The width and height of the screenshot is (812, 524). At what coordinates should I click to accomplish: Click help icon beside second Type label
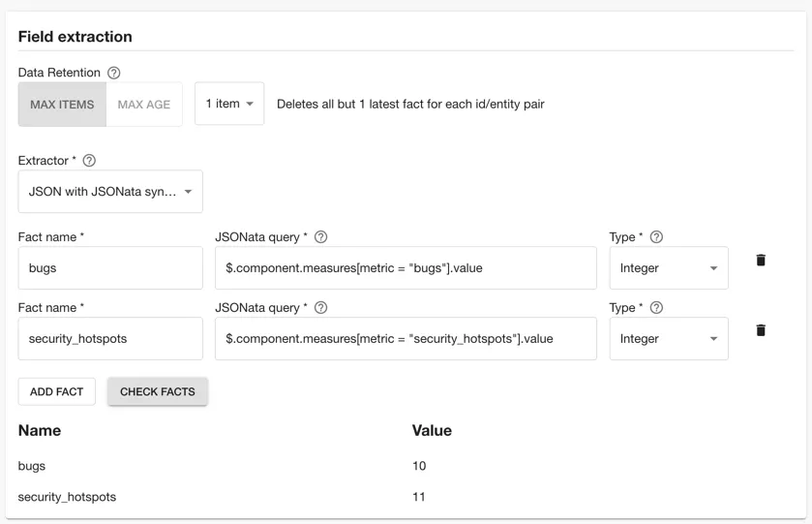click(656, 308)
